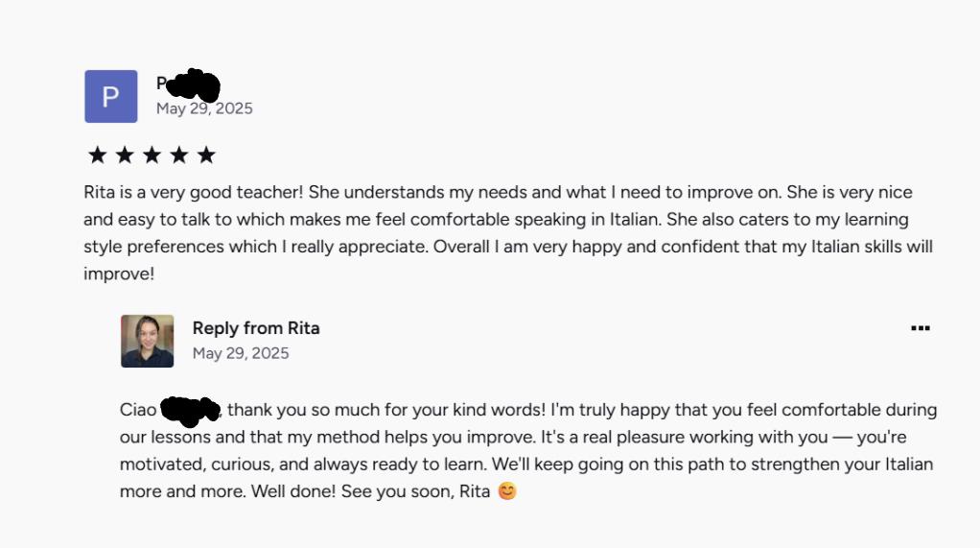Viewport: 980px width, 548px height.
Task: Open the three-dot menu on Rita's reply
Action: tap(920, 328)
